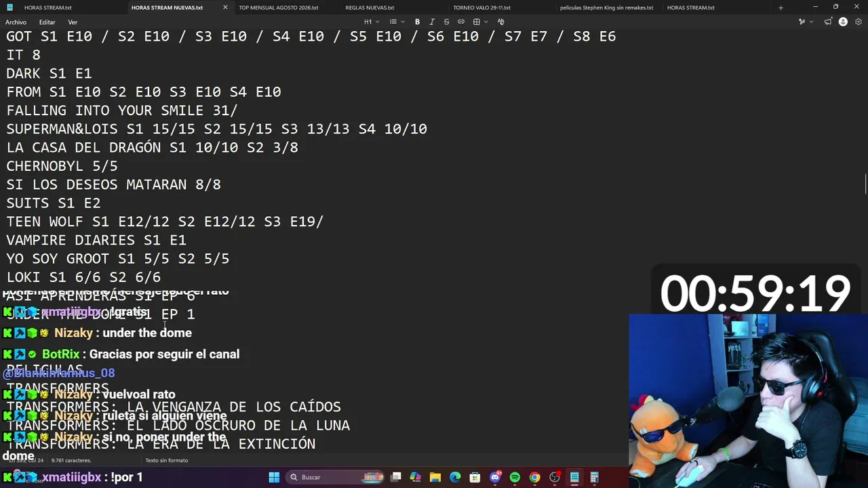Open OBS Studio from the taskbar
Screen dimensions: 868x488
(555, 477)
